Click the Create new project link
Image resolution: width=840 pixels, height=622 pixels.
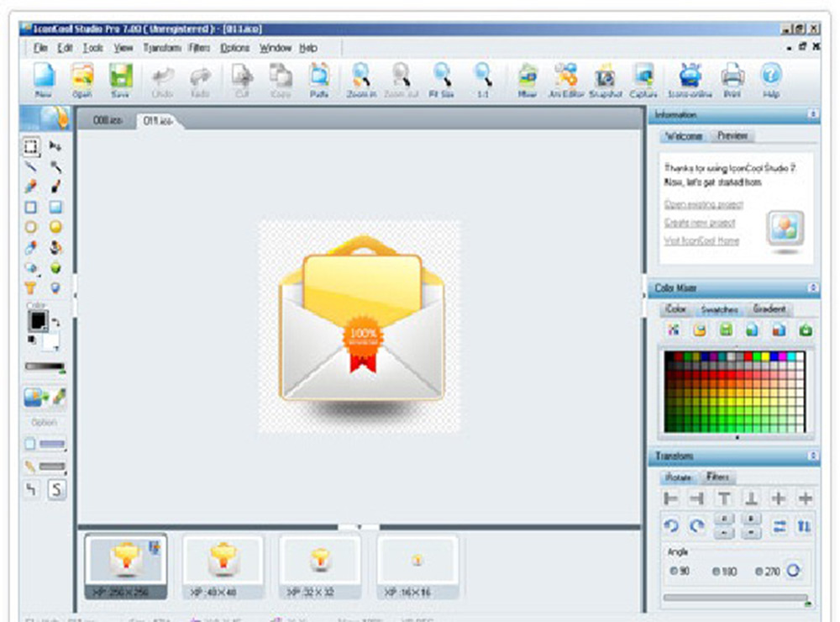coord(700,223)
